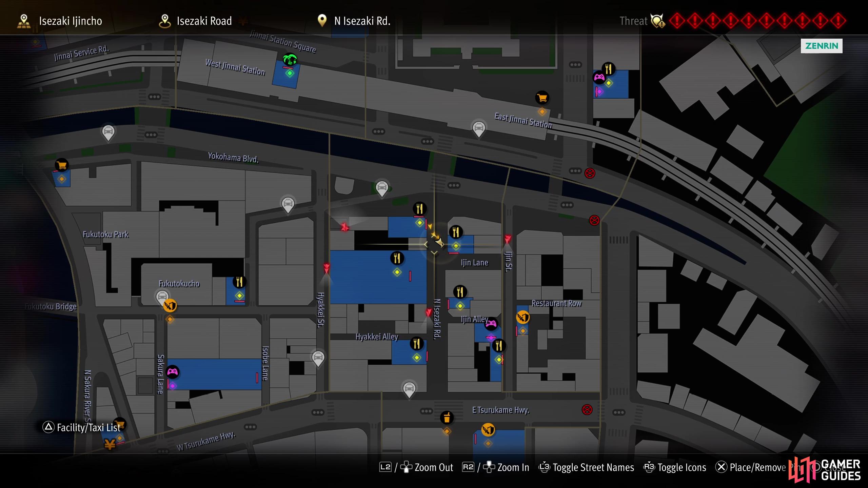This screenshot has height=488, width=868.
Task: Click the red blocked marker on E Tsurukame Hwy.
Action: pos(587,409)
